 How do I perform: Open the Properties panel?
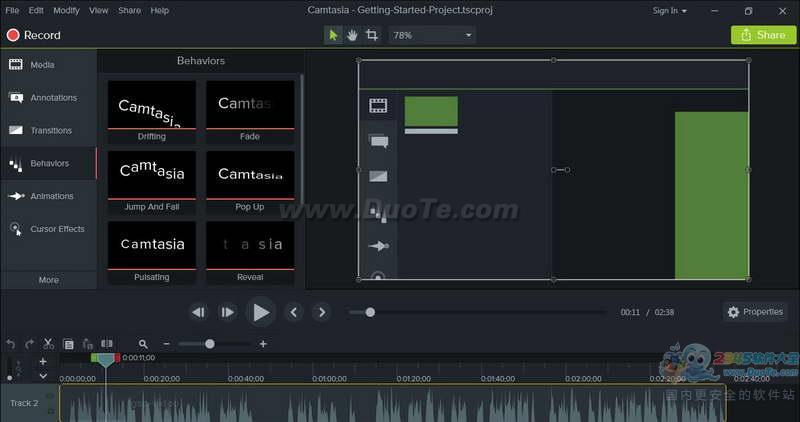pos(755,312)
